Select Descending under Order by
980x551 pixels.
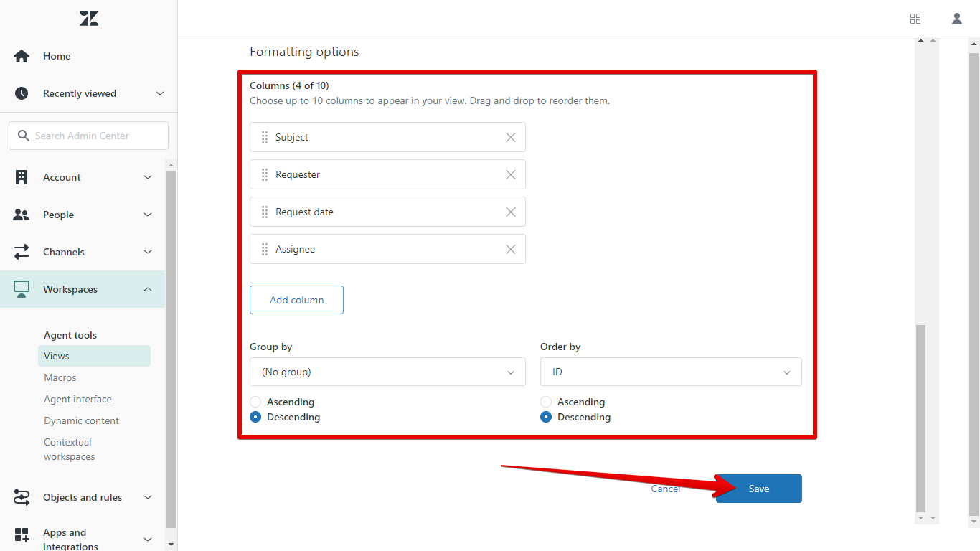(x=546, y=417)
